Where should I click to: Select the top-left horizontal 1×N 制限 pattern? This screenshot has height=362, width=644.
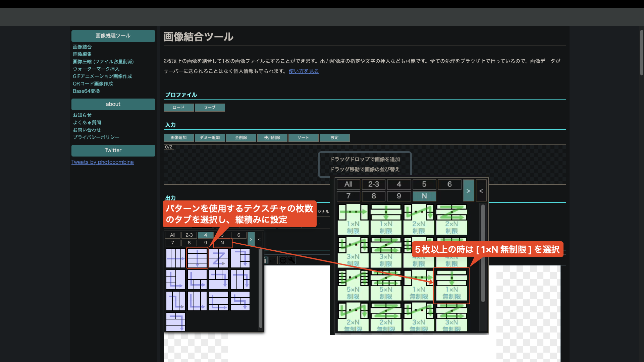pyautogui.click(x=353, y=220)
